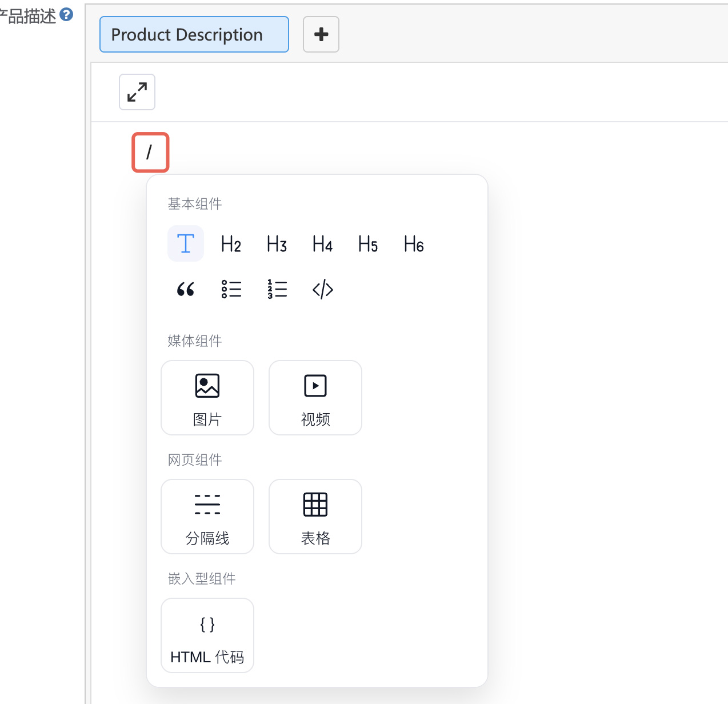Insert a 表格 table component
728x704 pixels.
pos(315,517)
